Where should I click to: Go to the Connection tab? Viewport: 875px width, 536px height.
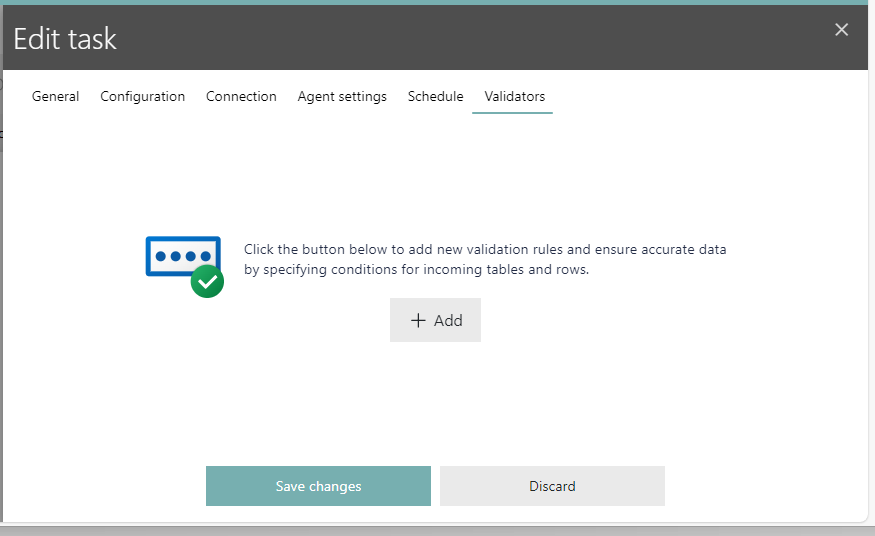click(241, 96)
